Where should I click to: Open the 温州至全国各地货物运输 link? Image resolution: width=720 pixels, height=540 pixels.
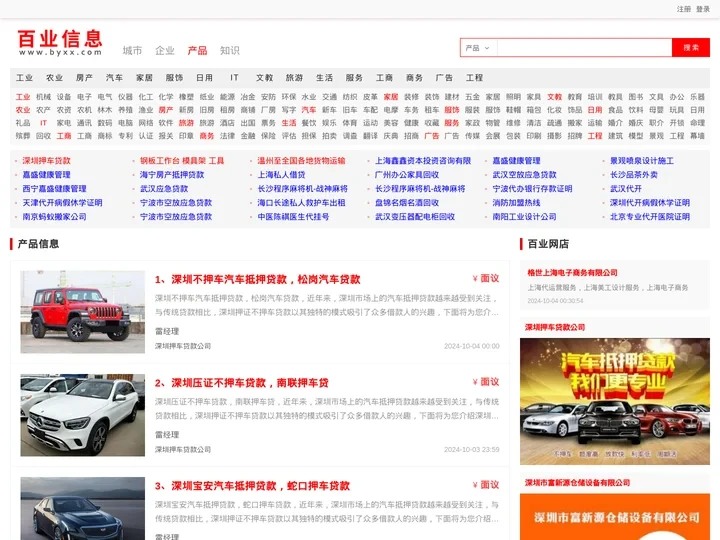click(x=301, y=161)
